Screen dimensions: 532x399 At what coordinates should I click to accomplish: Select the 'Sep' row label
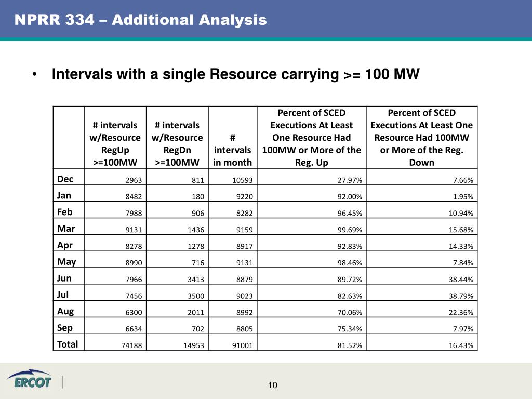(x=65, y=328)
